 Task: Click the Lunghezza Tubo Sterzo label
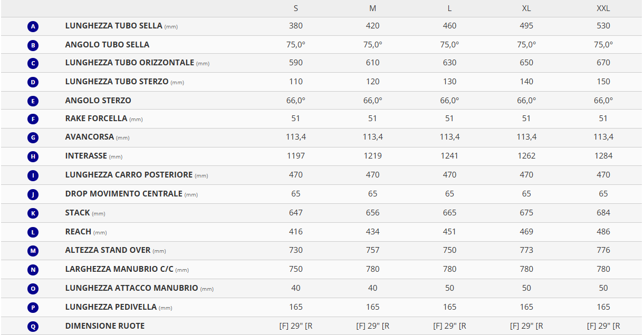pyautogui.click(x=117, y=82)
